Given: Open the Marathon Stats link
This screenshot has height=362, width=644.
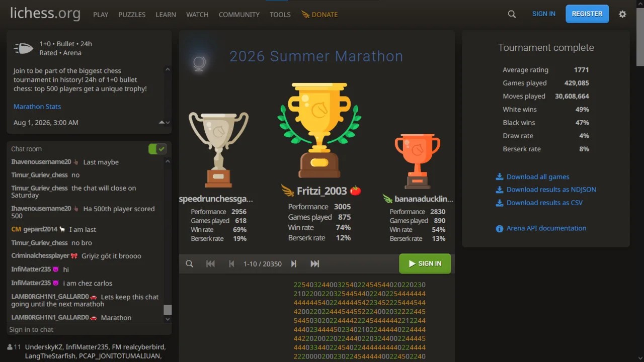Looking at the screenshot, I should (37, 107).
